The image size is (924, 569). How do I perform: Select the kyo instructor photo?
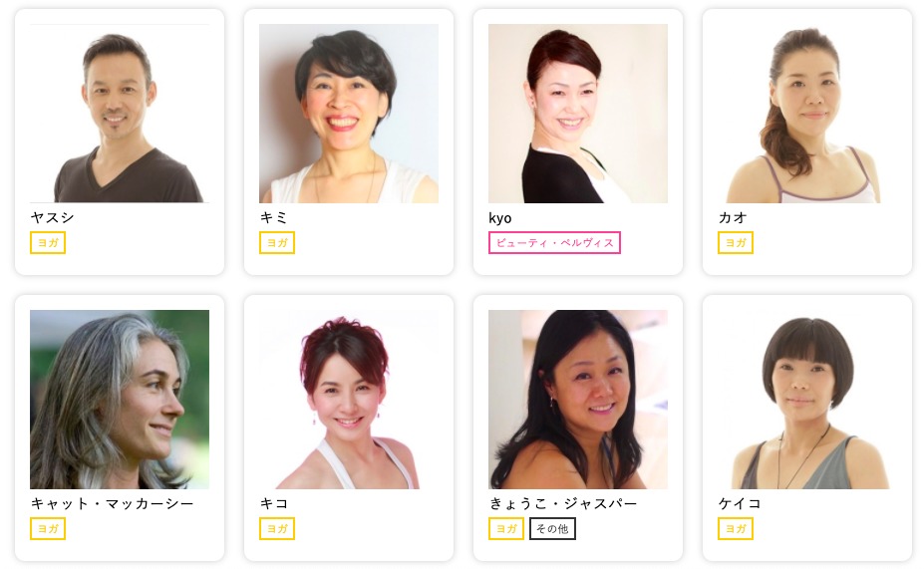tap(578, 114)
